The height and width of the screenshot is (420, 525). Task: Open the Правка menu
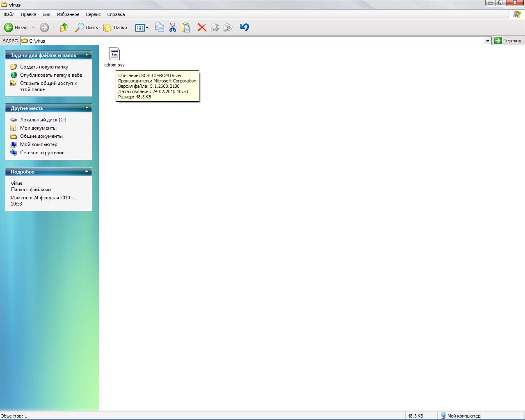click(x=29, y=14)
